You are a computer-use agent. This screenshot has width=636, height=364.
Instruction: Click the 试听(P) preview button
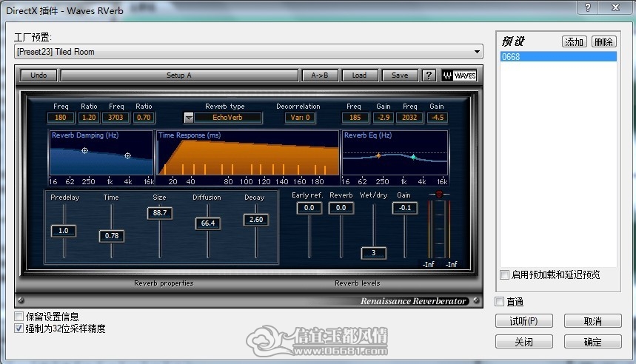pos(523,321)
